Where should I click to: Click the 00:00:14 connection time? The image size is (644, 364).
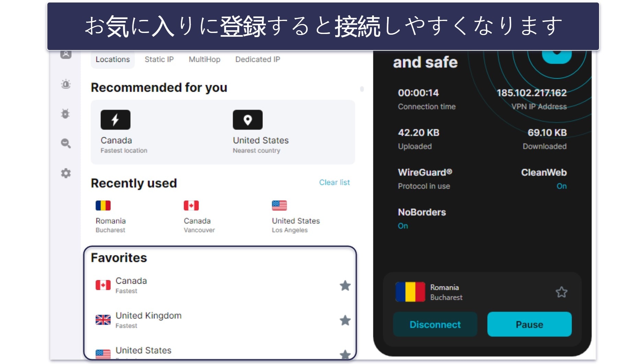coord(418,93)
